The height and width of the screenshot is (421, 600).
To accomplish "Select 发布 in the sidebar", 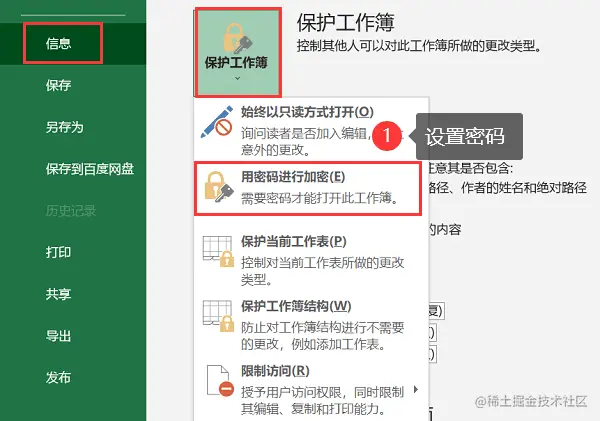I will 59,377.
